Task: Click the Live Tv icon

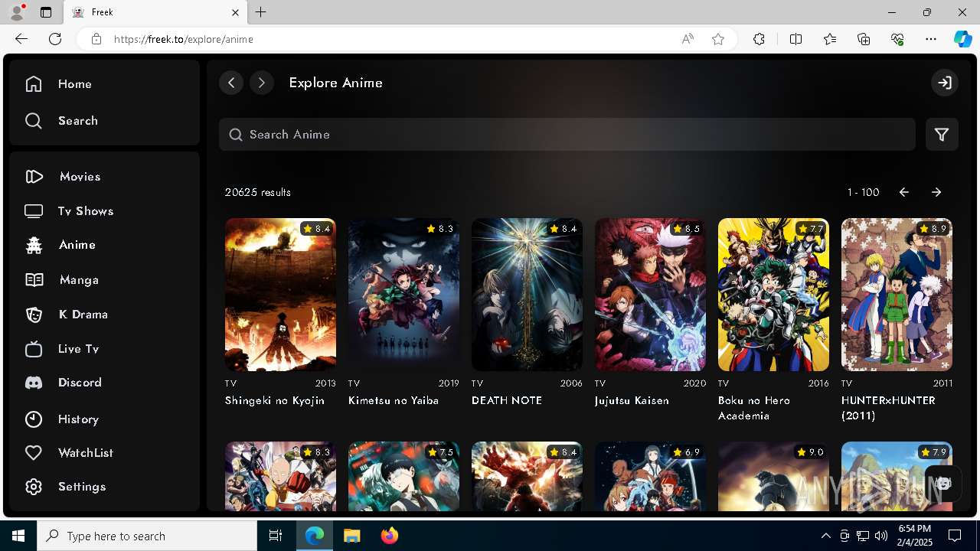Action: [34, 349]
